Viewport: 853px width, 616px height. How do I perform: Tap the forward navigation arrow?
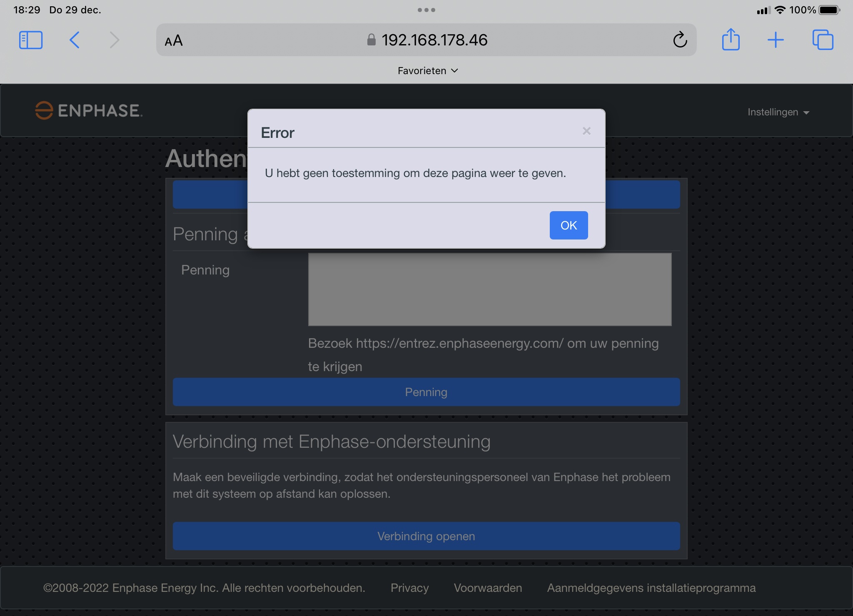coord(115,40)
